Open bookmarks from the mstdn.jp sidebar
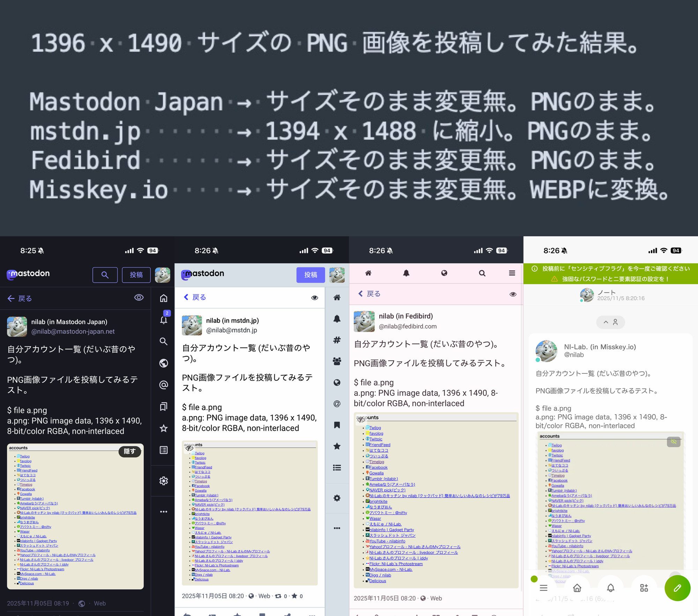 tap(163, 407)
